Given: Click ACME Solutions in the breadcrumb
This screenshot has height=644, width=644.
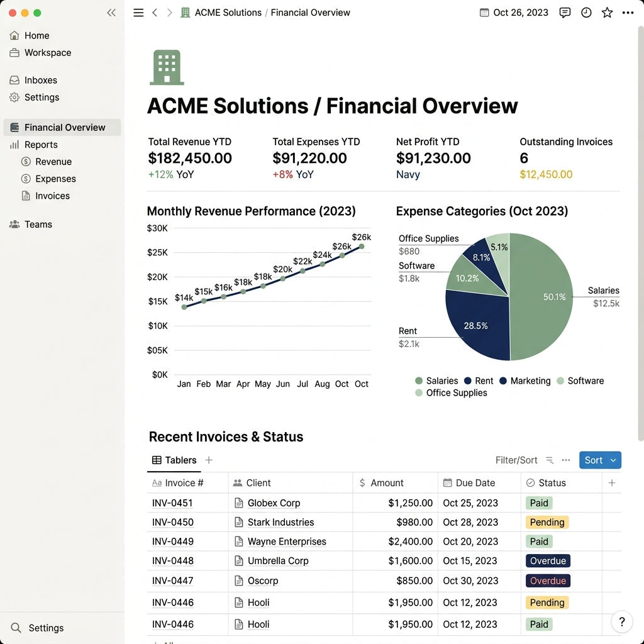Looking at the screenshot, I should 228,13.
